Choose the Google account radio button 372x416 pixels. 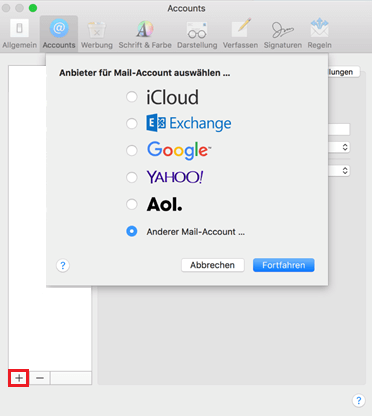132,150
